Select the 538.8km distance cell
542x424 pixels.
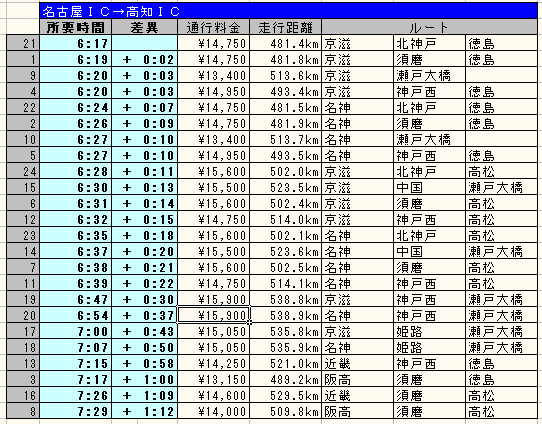pyautogui.click(x=286, y=299)
